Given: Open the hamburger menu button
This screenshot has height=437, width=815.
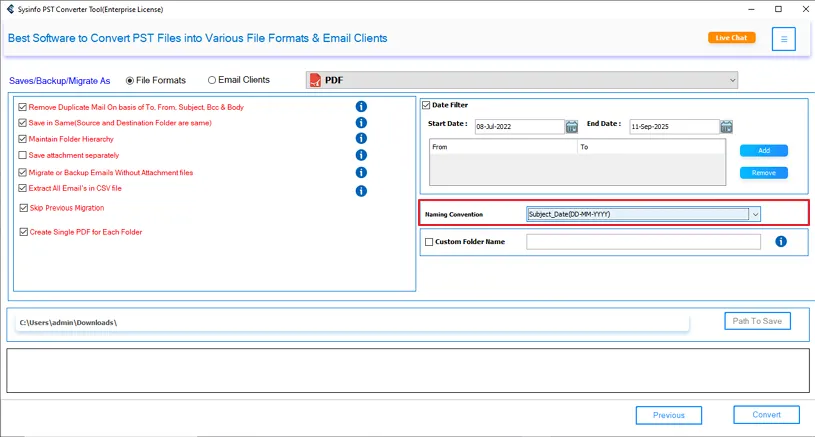Looking at the screenshot, I should tap(784, 39).
